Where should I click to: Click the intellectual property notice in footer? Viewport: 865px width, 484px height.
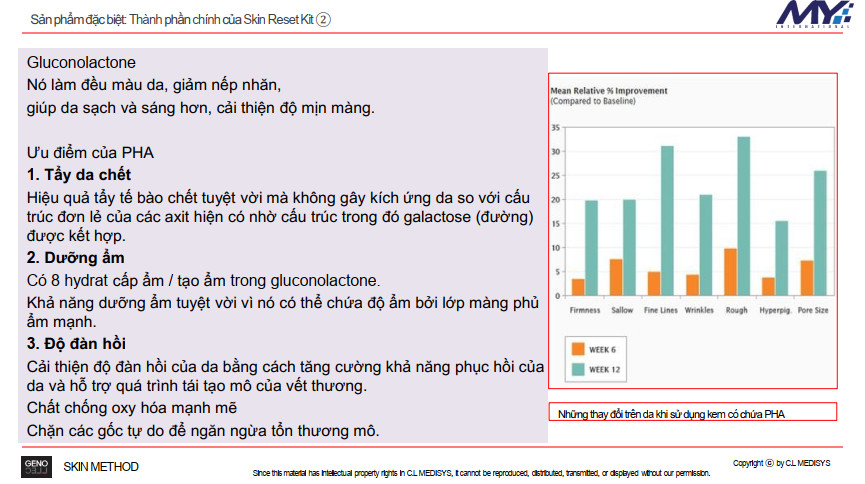[481, 473]
